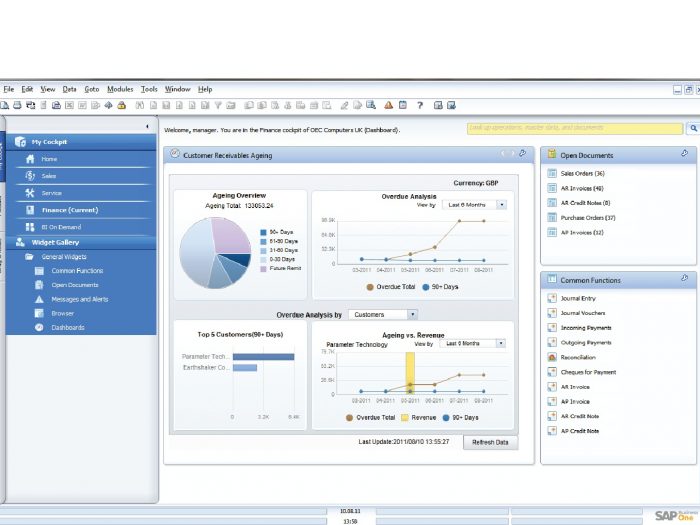Open the Service cockpit wrench icon
The width and height of the screenshot is (700, 525).
(30, 193)
